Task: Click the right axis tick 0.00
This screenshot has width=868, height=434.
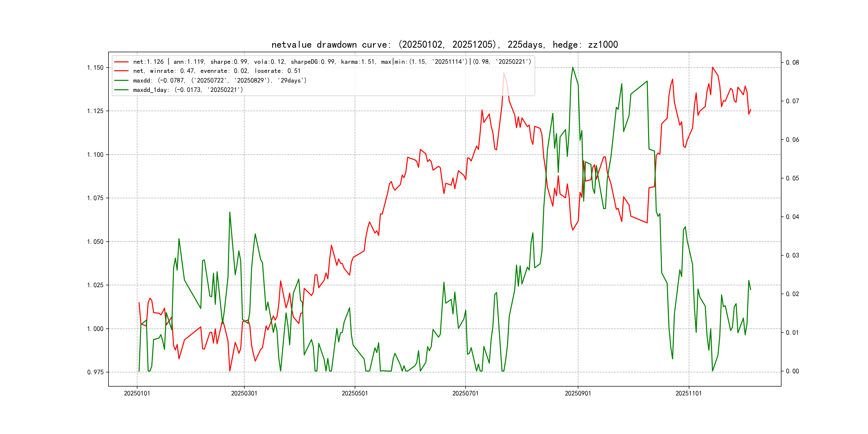Action: coord(792,371)
